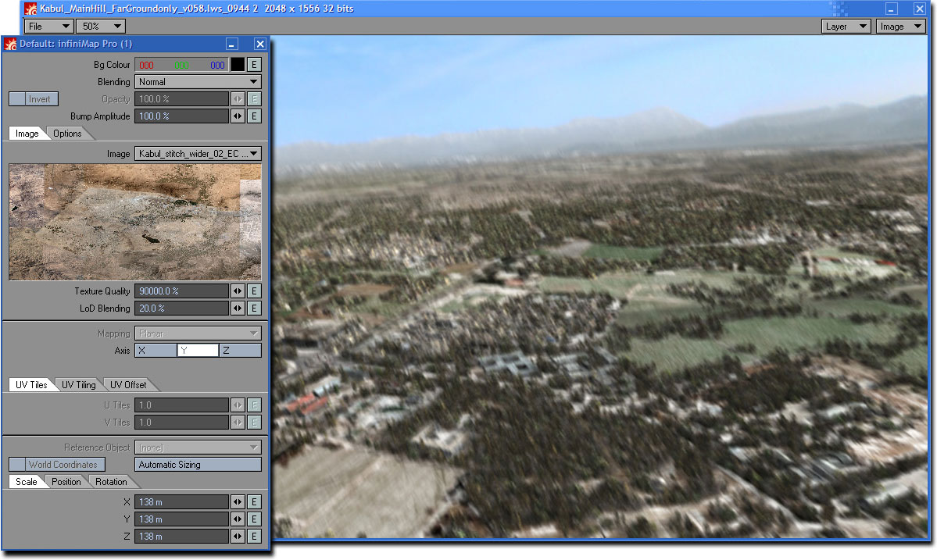Screen dimensions: 937x560
Task: Open the Image selection dropdown
Action: 198,154
